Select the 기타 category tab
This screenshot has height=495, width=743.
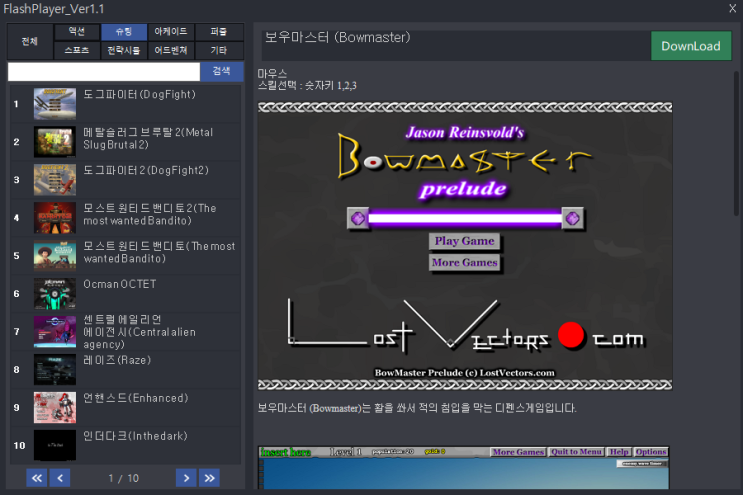click(218, 50)
